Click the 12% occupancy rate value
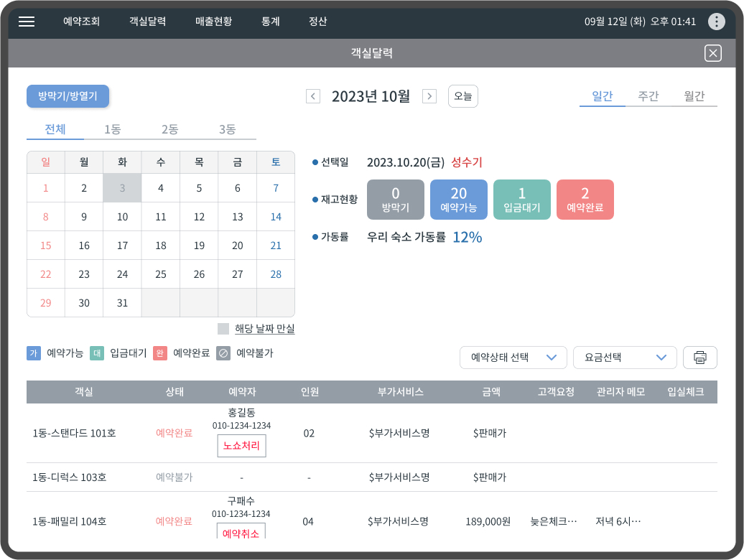744x560 pixels. tap(468, 237)
